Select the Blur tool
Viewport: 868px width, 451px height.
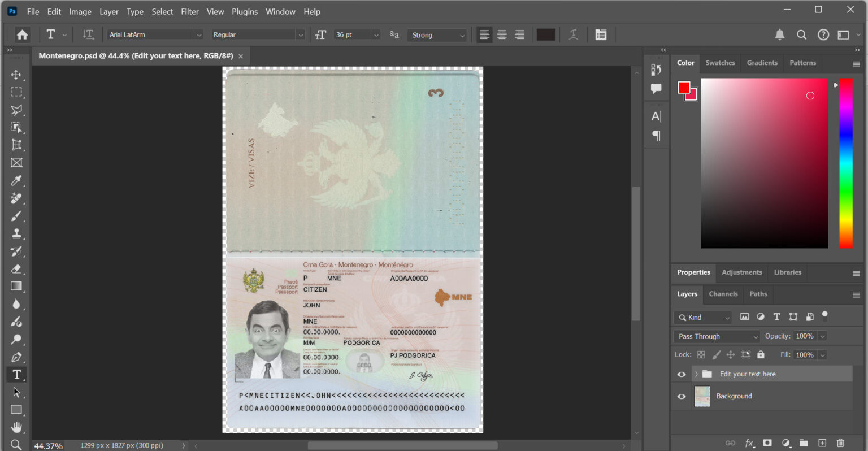point(16,304)
